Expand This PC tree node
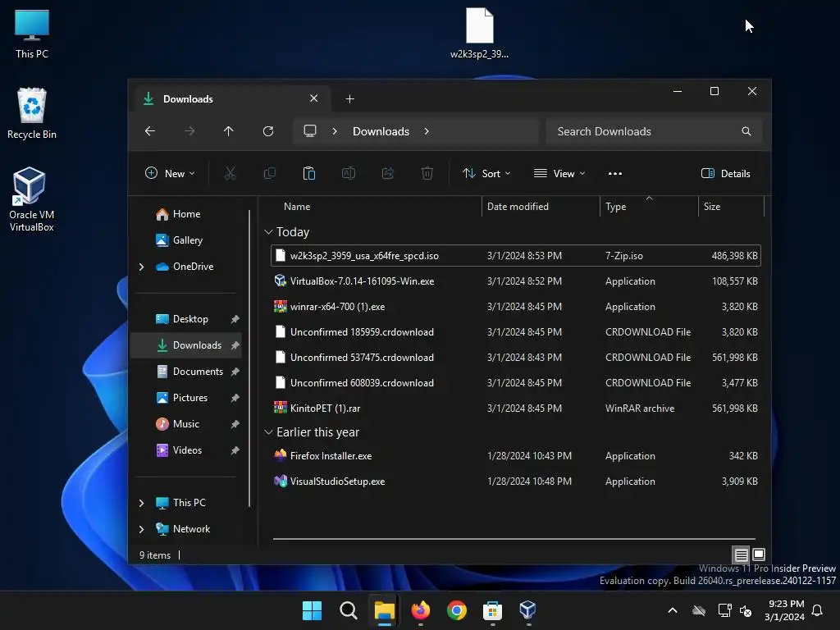This screenshot has width=840, height=630. [141, 503]
